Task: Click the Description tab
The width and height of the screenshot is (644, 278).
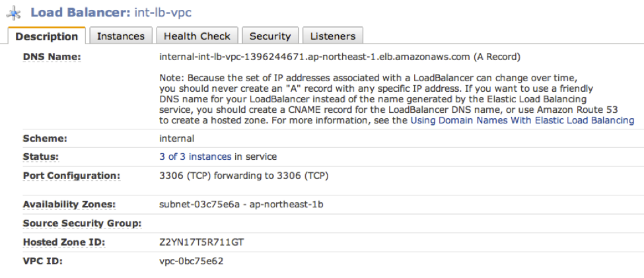Action: click(46, 36)
